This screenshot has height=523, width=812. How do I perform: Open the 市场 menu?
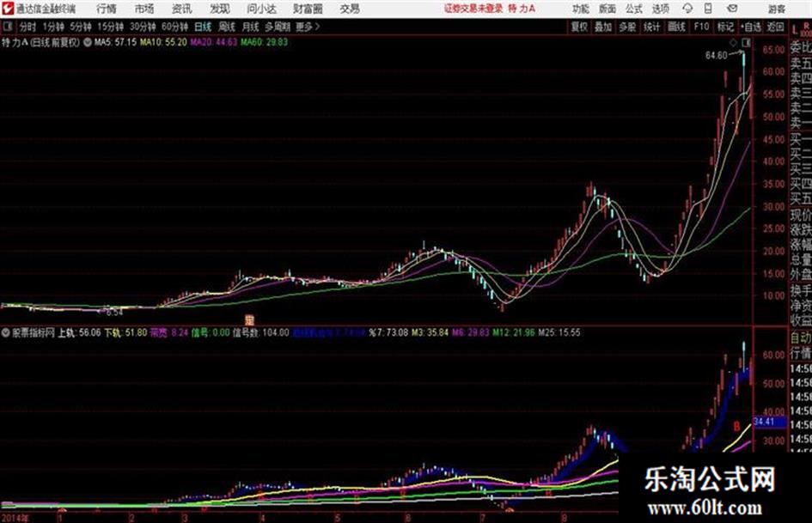point(144,9)
